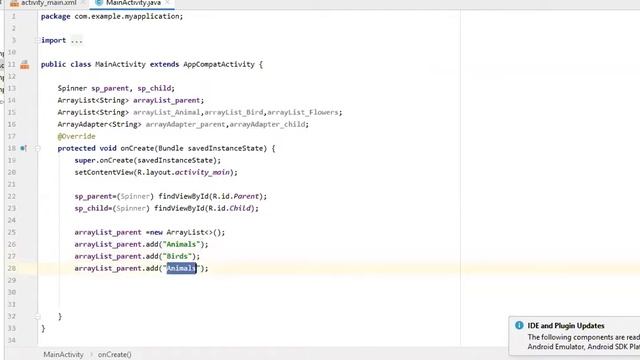Click the Java class icon on MainActivity.java tab

pyautogui.click(x=98, y=3)
